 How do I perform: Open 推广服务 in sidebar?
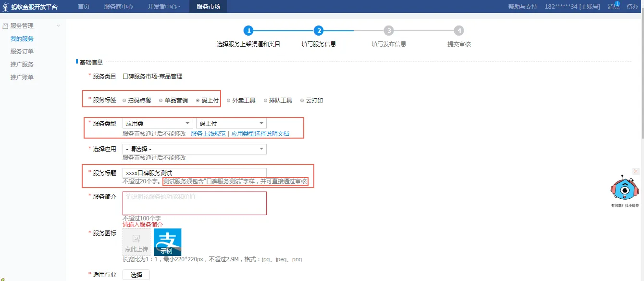click(x=22, y=64)
